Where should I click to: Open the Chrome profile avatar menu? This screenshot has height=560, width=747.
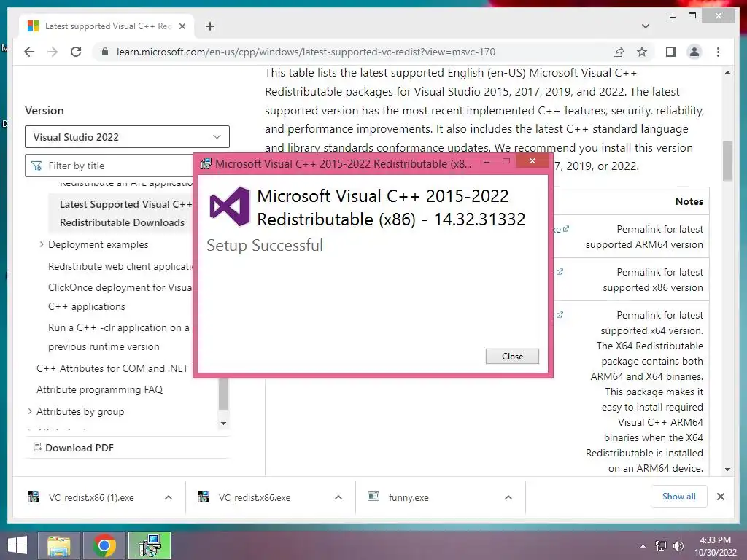694,52
